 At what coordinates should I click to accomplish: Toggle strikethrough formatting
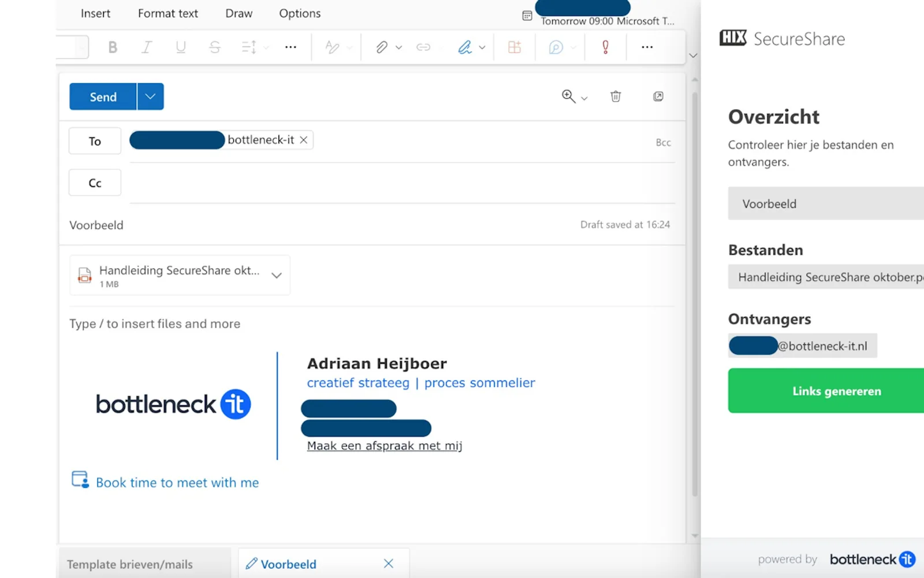pyautogui.click(x=215, y=47)
